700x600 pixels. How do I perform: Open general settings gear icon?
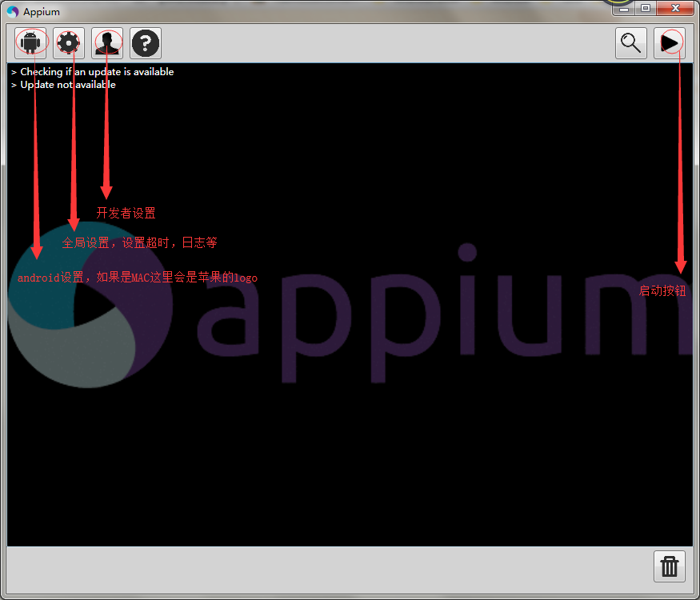(x=69, y=43)
